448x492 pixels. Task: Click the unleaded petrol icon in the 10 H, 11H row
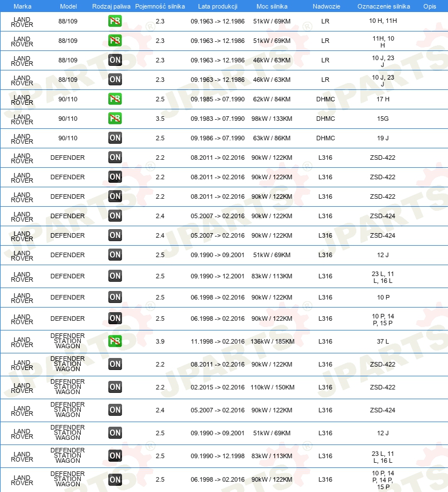(115, 21)
